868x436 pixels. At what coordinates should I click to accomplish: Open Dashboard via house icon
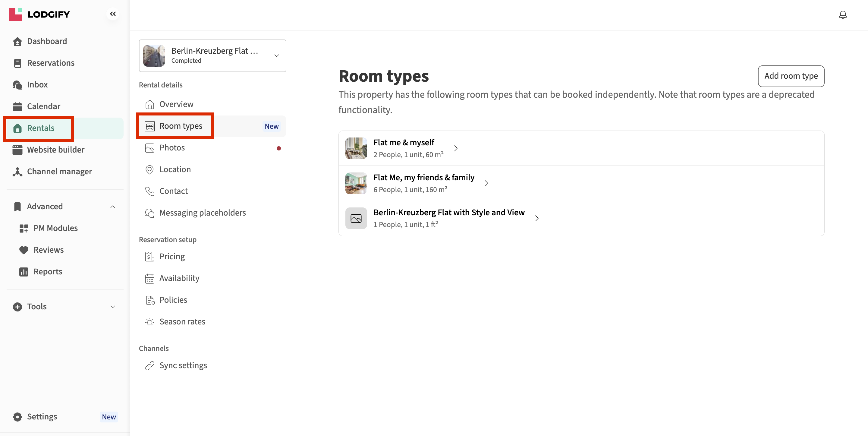[17, 42]
